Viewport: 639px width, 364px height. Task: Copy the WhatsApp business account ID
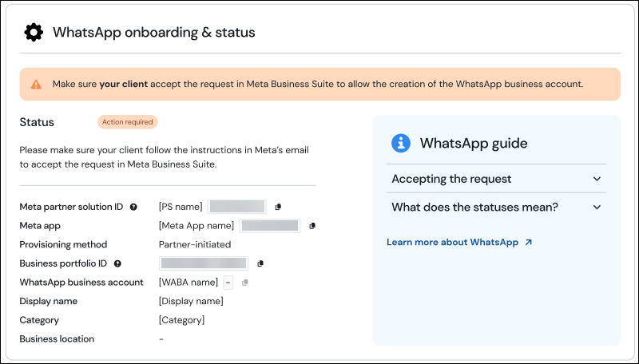(x=245, y=283)
